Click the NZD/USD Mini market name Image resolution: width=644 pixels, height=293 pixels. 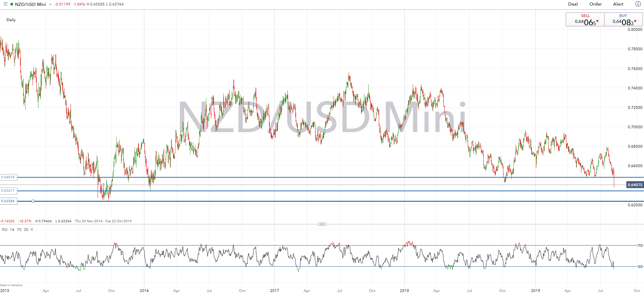click(x=30, y=4)
